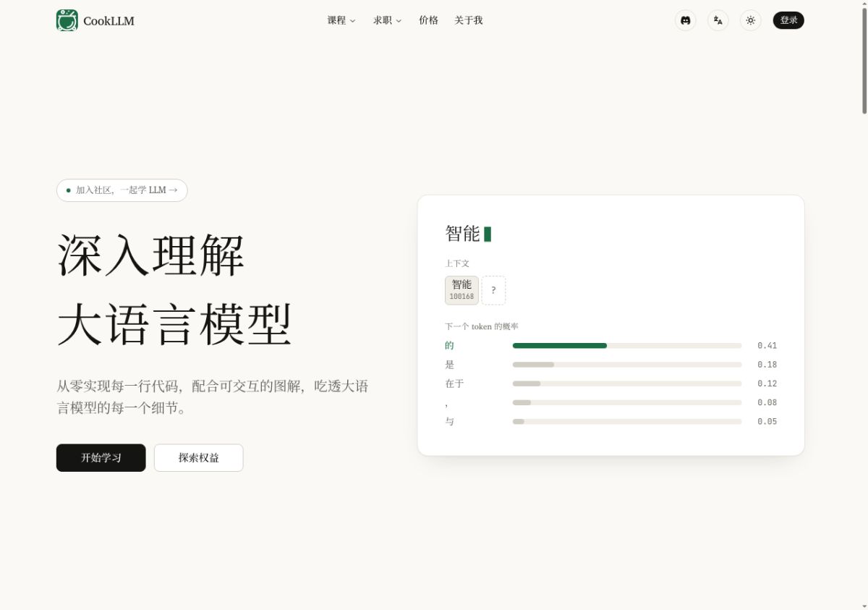
Task: Click the 与 probability bar
Action: tap(627, 421)
